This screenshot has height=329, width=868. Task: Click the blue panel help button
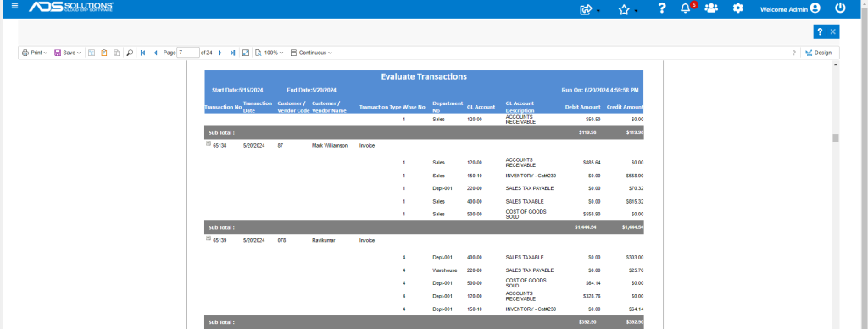click(x=820, y=31)
